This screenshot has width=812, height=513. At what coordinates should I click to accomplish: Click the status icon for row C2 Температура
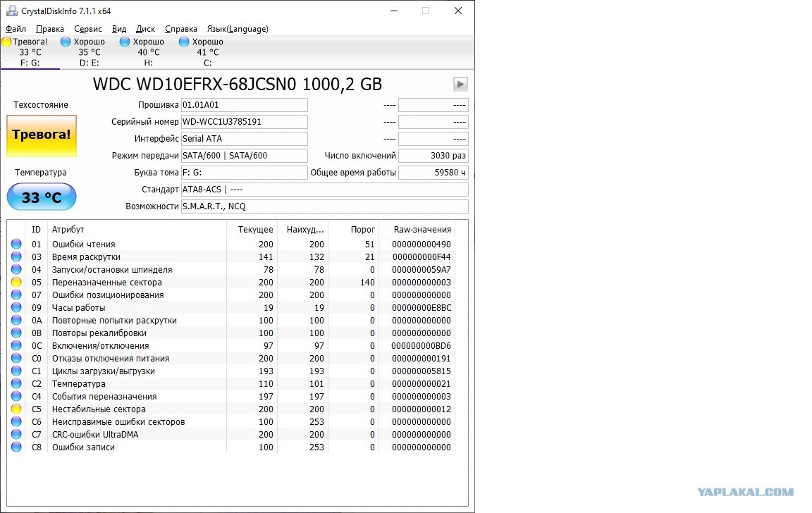pos(17,383)
